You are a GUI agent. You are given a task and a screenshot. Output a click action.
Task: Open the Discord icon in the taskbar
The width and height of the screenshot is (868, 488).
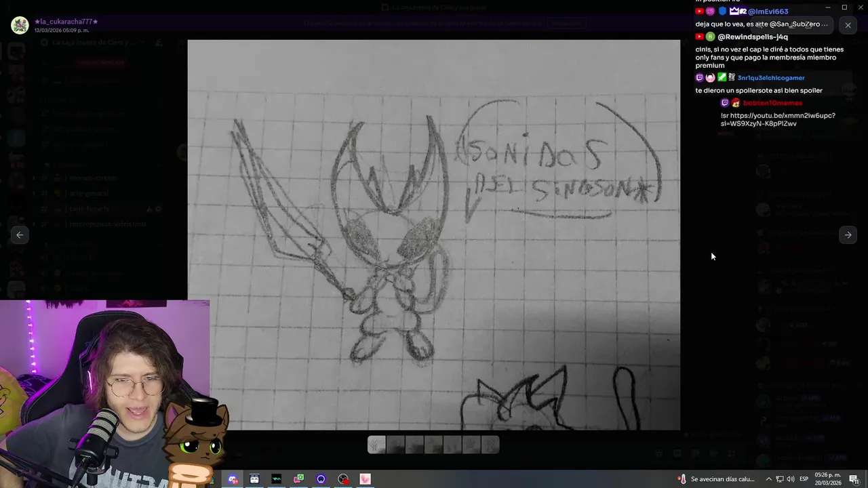(233, 479)
